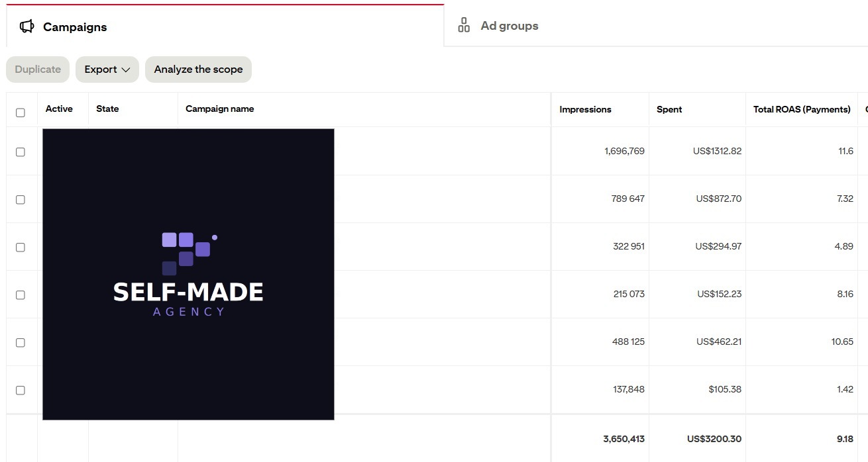Viewport: 868px width, 462px height.
Task: Click the US$3200.30 total spent
Action: click(x=714, y=439)
